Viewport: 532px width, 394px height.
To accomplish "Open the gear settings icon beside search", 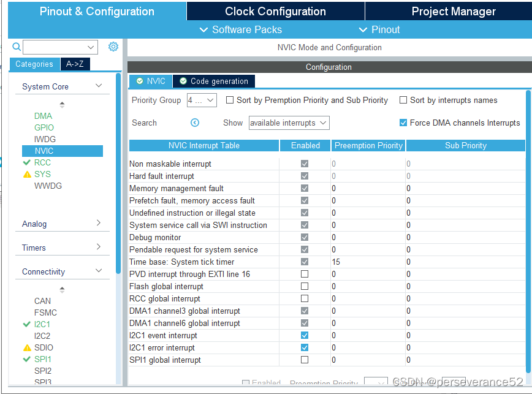I will tap(113, 47).
